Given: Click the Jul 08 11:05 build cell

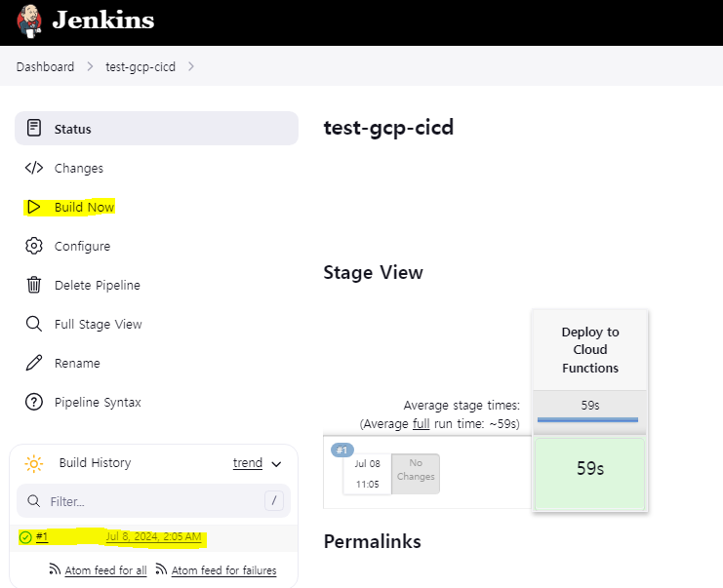Looking at the screenshot, I should coord(368,474).
